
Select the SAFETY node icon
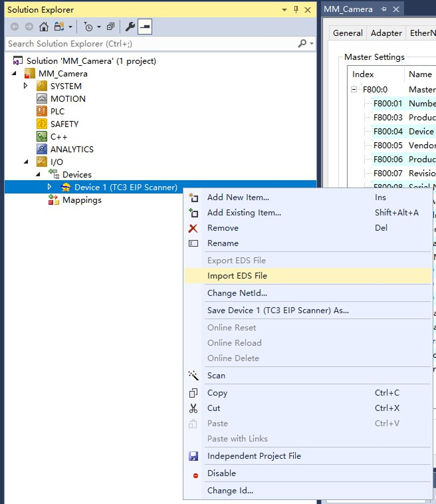pos(42,124)
